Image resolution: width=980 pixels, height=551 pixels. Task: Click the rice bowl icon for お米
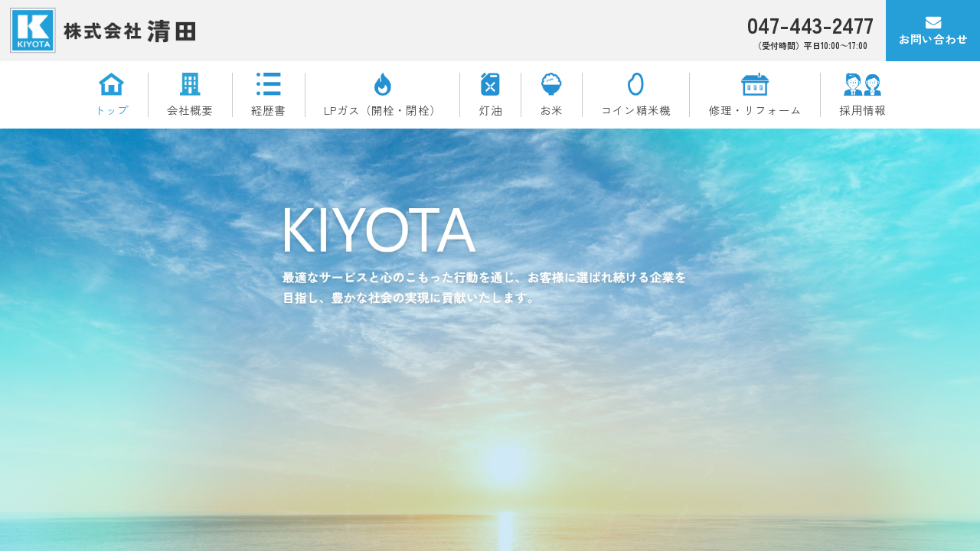coord(551,84)
